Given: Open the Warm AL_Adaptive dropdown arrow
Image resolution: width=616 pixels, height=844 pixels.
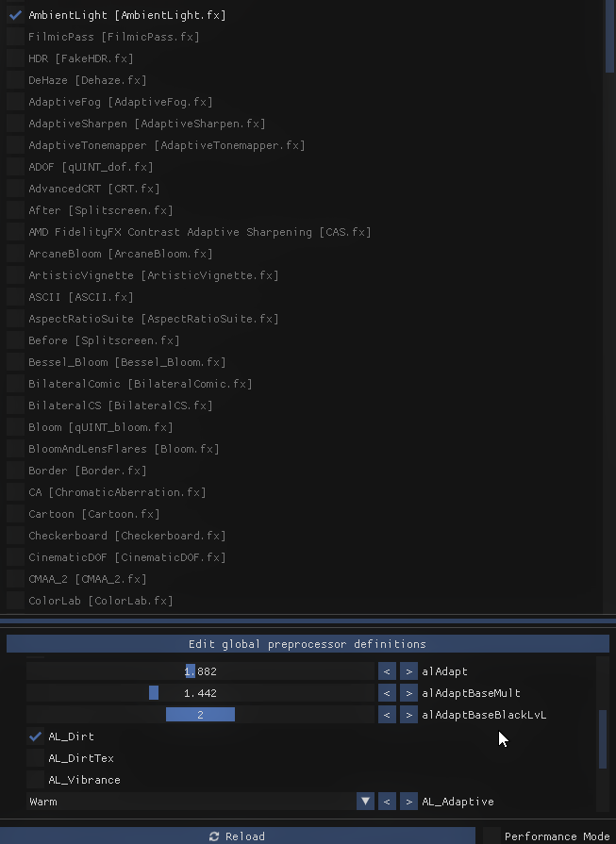Looking at the screenshot, I should [x=365, y=802].
